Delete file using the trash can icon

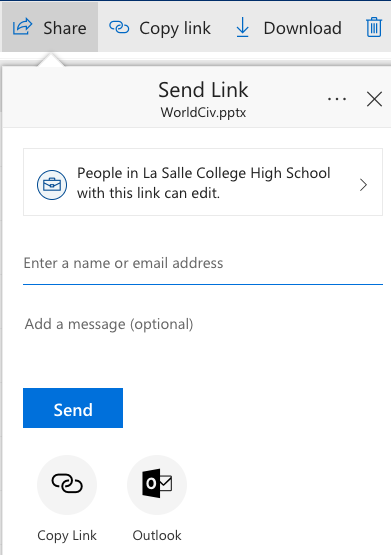click(374, 27)
